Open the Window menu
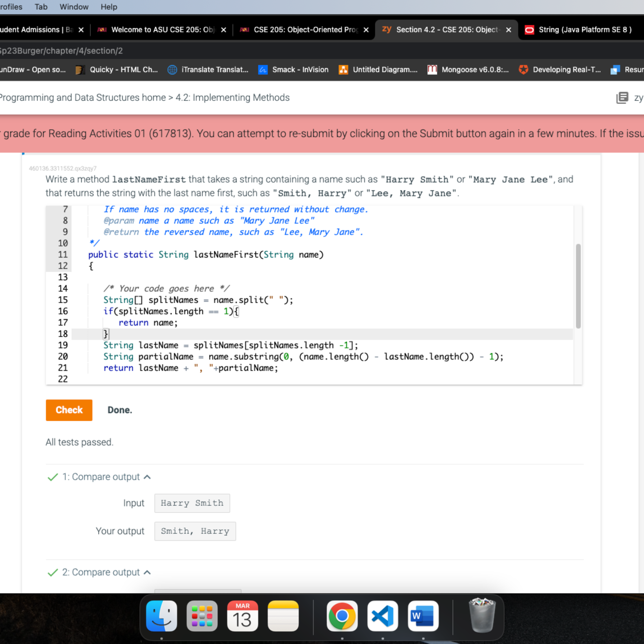The height and width of the screenshot is (644, 644). pyautogui.click(x=74, y=7)
